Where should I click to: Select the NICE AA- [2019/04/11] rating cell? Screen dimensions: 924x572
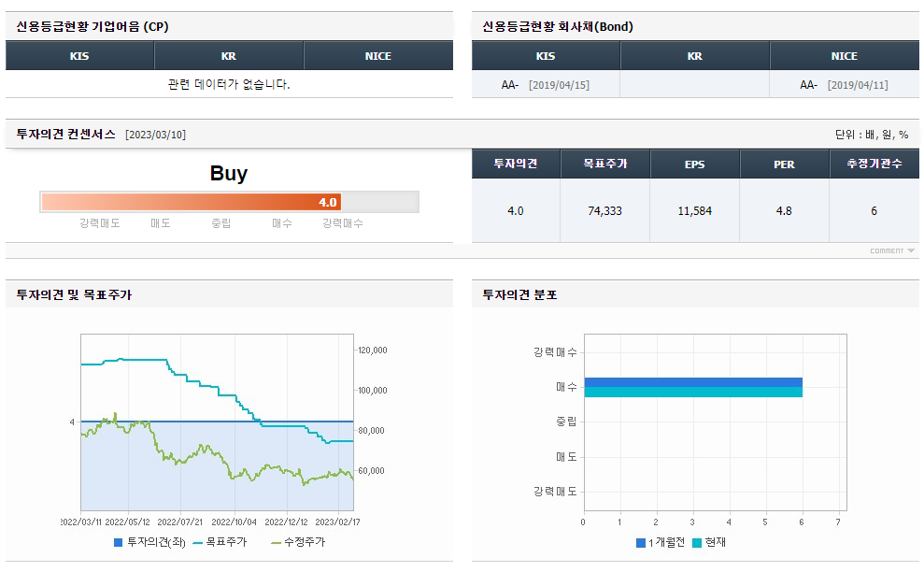click(x=845, y=85)
